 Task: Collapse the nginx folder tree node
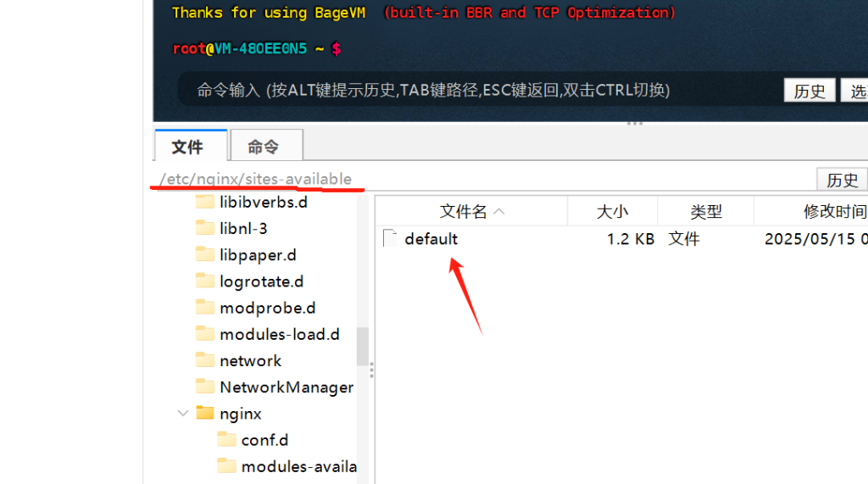click(183, 413)
